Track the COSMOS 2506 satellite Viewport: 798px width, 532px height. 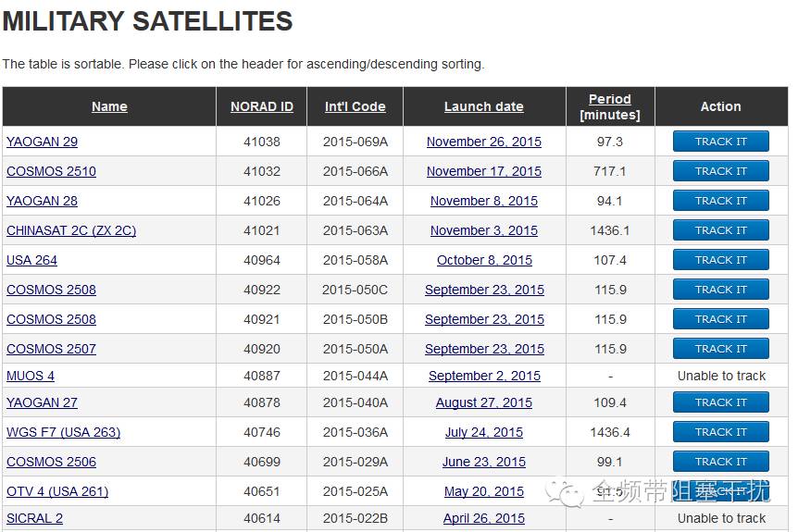[720, 462]
